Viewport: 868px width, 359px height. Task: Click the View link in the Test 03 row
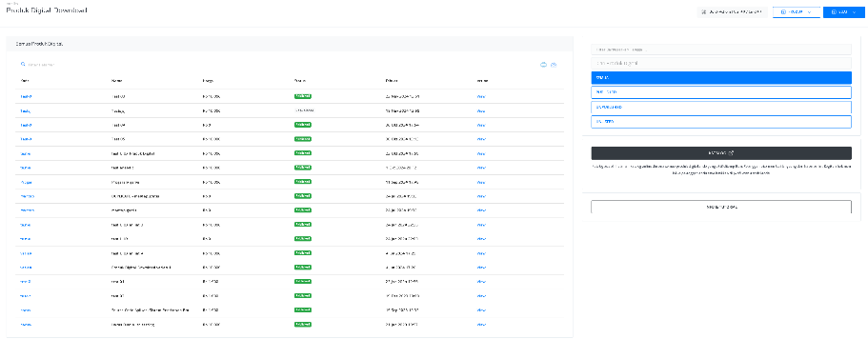(481, 96)
